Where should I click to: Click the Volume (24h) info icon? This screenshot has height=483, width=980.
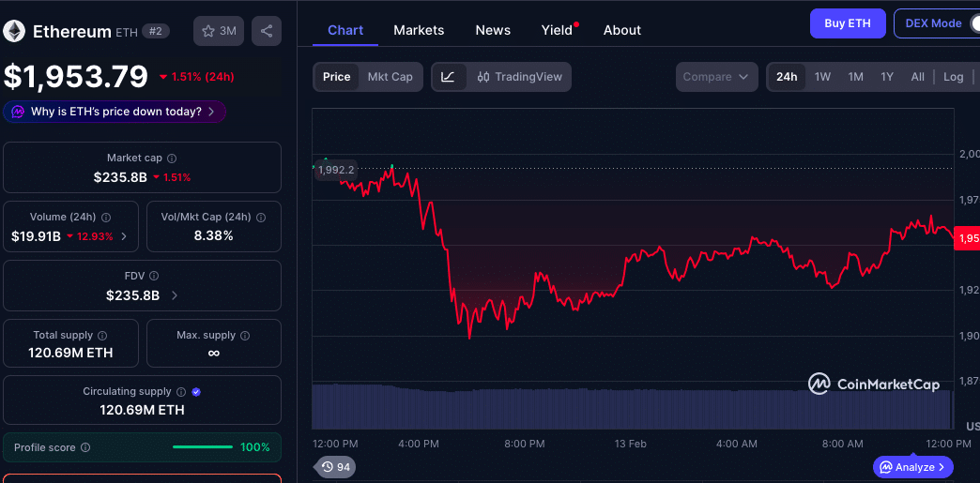tap(106, 218)
